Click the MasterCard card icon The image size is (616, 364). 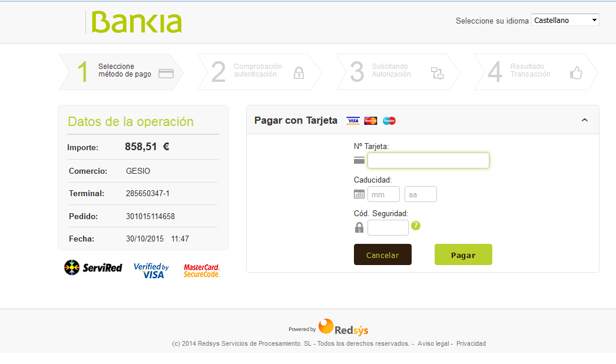pos(370,121)
